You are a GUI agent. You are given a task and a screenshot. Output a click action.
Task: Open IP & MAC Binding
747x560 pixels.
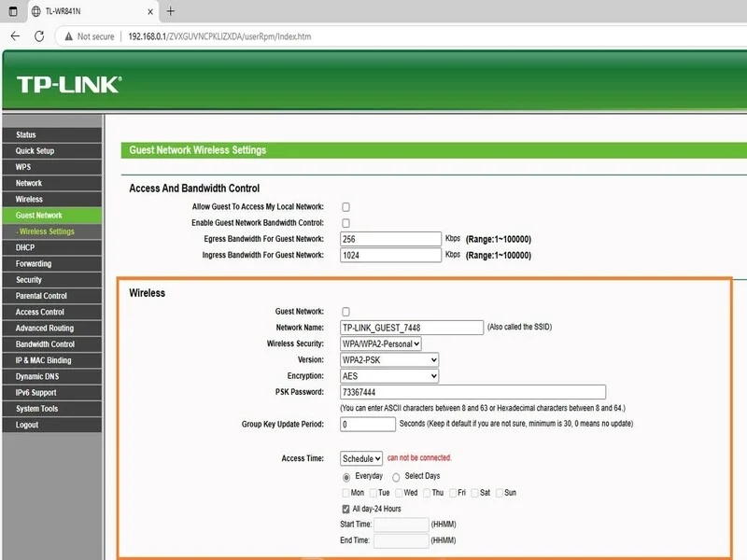pos(52,360)
